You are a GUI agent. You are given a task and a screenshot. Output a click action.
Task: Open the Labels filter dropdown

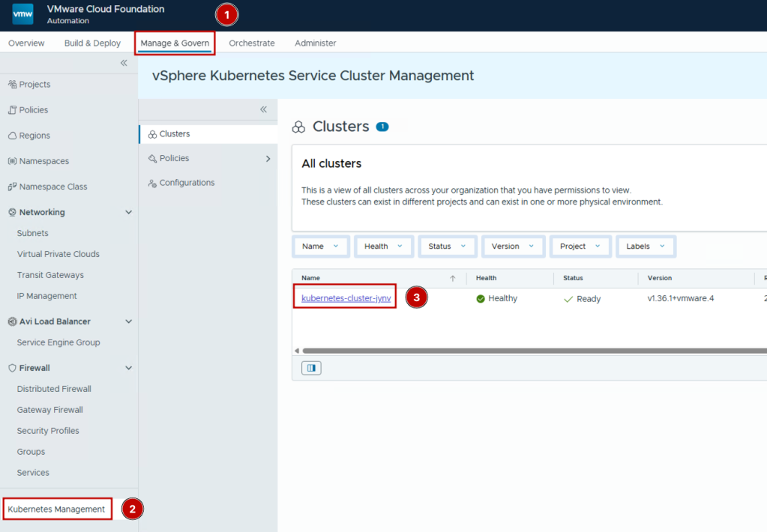pos(646,247)
